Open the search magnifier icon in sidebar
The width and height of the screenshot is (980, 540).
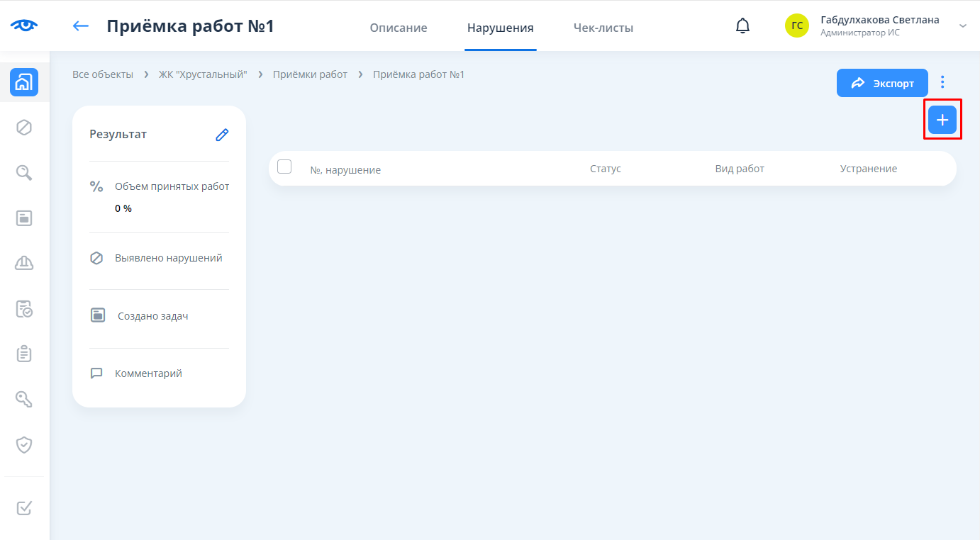pos(24,173)
